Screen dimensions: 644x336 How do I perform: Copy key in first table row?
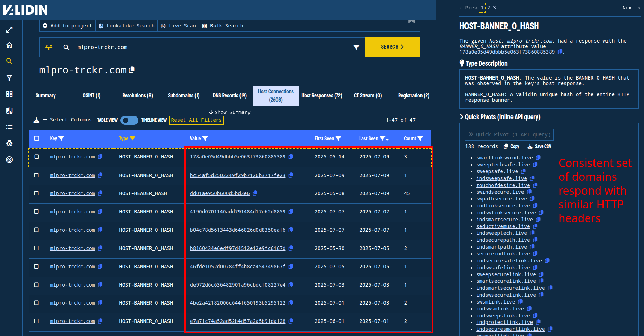(100, 156)
